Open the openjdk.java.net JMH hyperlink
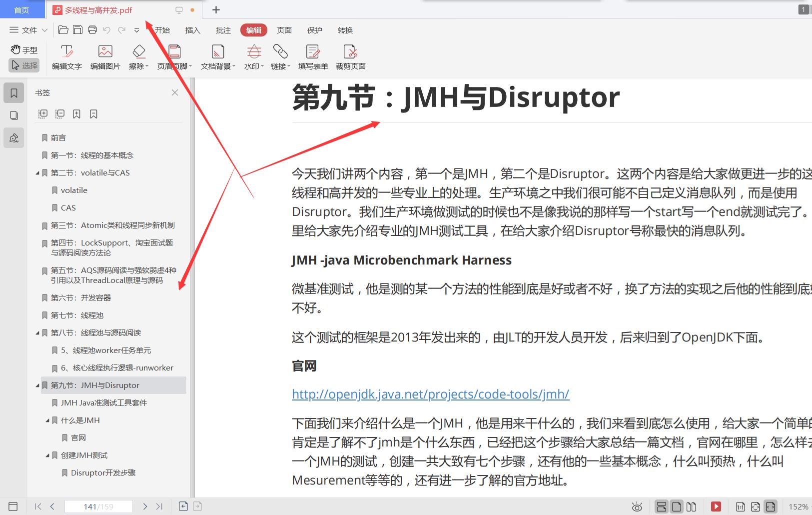 [430, 394]
